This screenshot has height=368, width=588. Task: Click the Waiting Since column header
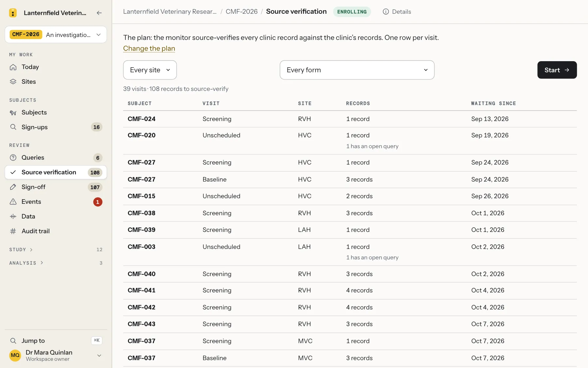[494, 103]
